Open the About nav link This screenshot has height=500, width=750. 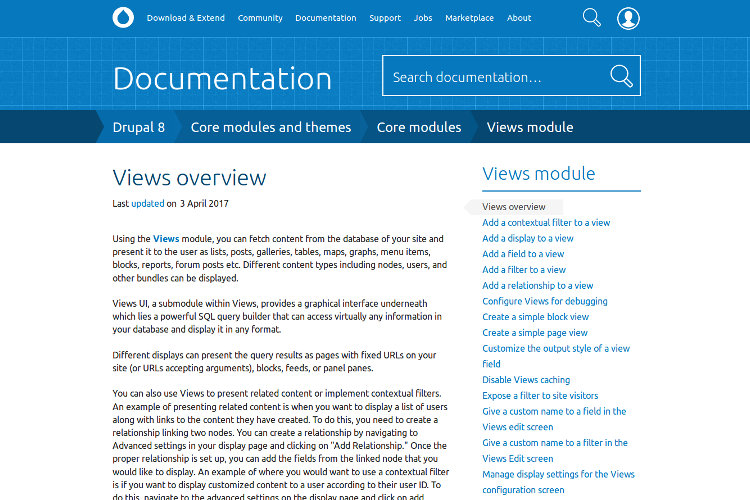pyautogui.click(x=519, y=18)
